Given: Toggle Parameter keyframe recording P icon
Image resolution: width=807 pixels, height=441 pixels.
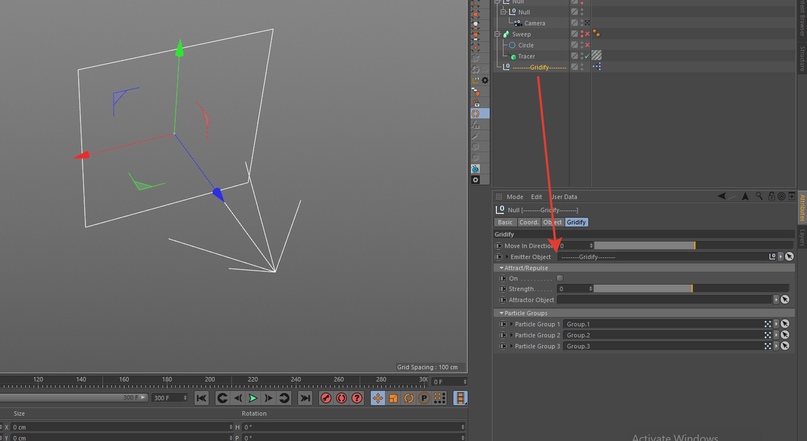Looking at the screenshot, I should point(424,398).
